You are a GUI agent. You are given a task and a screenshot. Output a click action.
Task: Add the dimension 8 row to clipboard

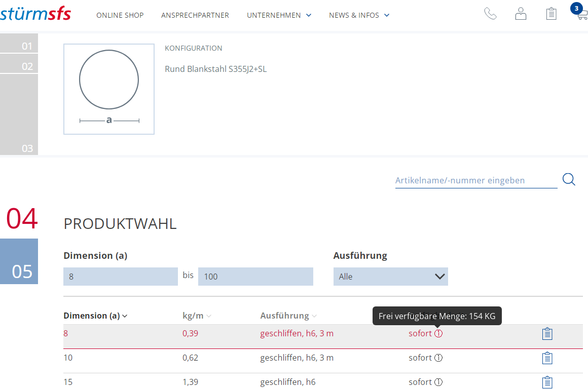pyautogui.click(x=547, y=334)
